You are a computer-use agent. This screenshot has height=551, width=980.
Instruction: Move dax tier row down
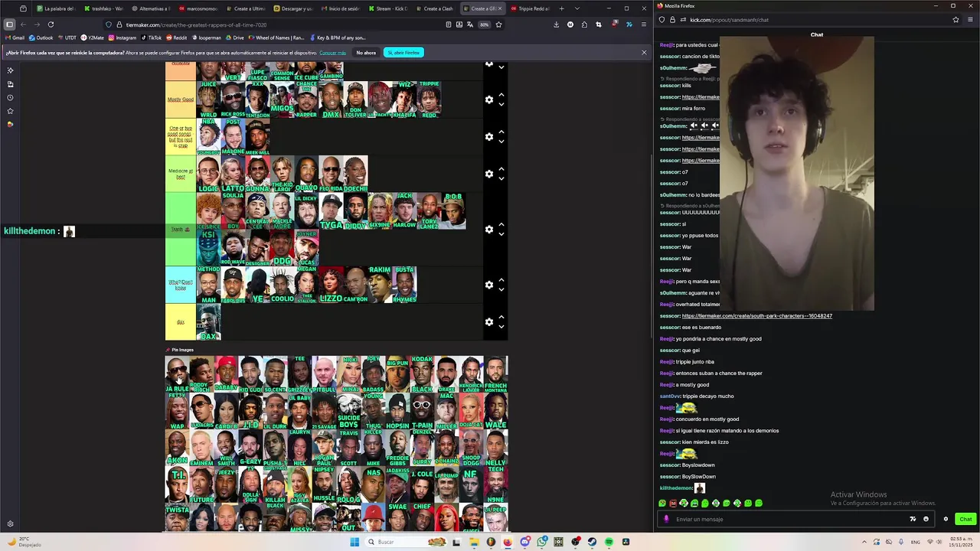click(x=501, y=327)
